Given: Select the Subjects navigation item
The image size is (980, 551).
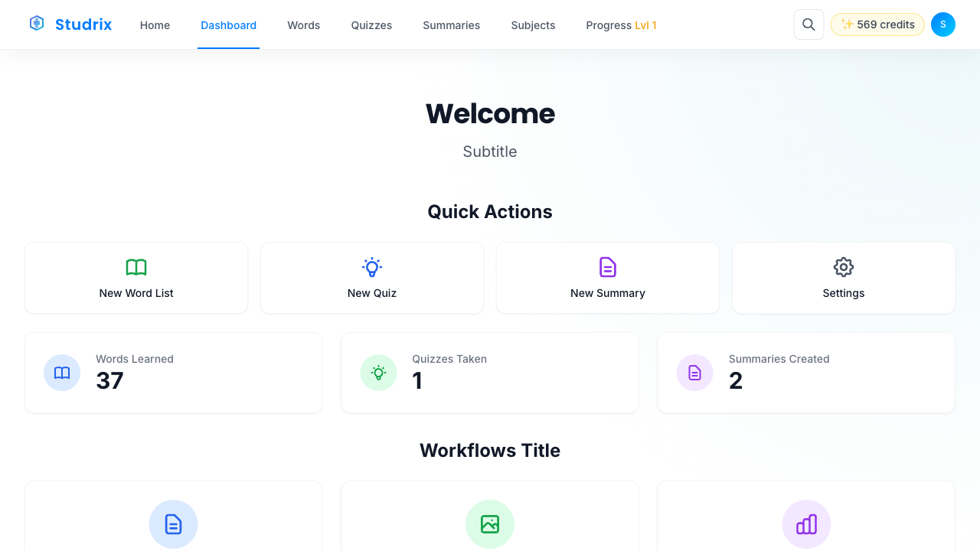Looking at the screenshot, I should (x=533, y=24).
